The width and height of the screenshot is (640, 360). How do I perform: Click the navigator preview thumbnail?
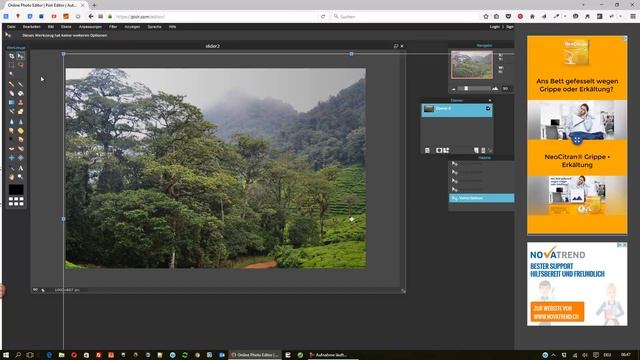tap(472, 64)
